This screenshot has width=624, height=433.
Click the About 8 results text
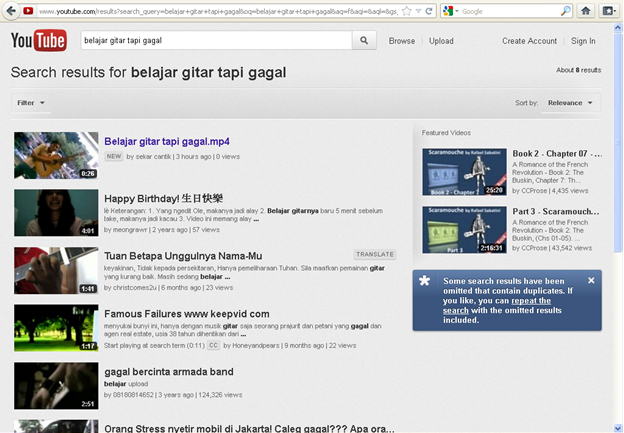pyautogui.click(x=579, y=70)
